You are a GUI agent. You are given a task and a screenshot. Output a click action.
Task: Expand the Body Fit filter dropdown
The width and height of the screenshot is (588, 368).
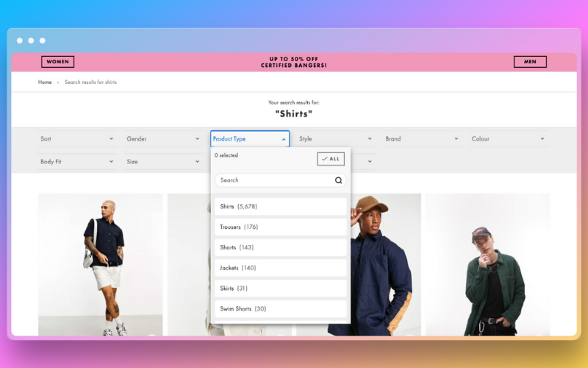77,161
